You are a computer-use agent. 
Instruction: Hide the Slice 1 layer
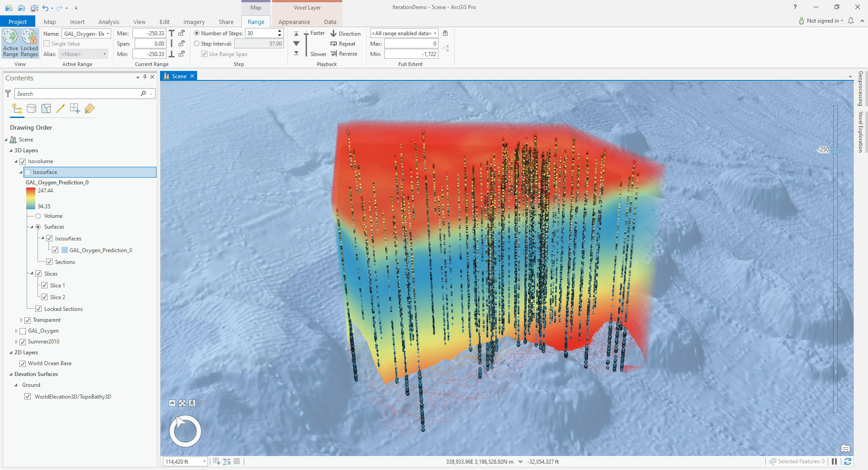click(44, 285)
